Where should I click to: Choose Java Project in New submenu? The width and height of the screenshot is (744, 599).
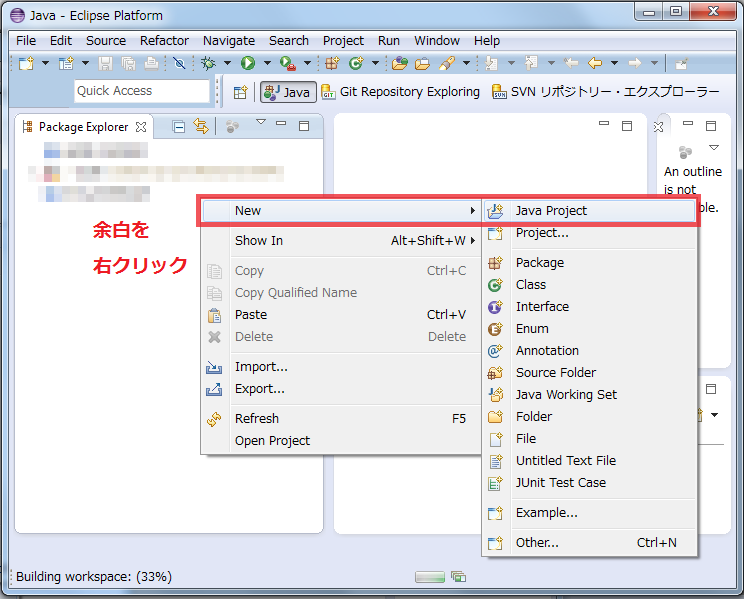tap(590, 211)
